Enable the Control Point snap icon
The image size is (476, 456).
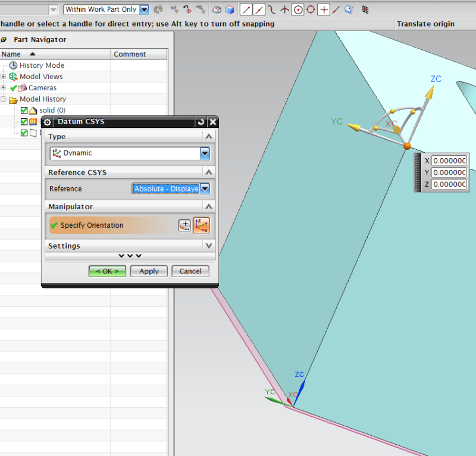point(272,10)
